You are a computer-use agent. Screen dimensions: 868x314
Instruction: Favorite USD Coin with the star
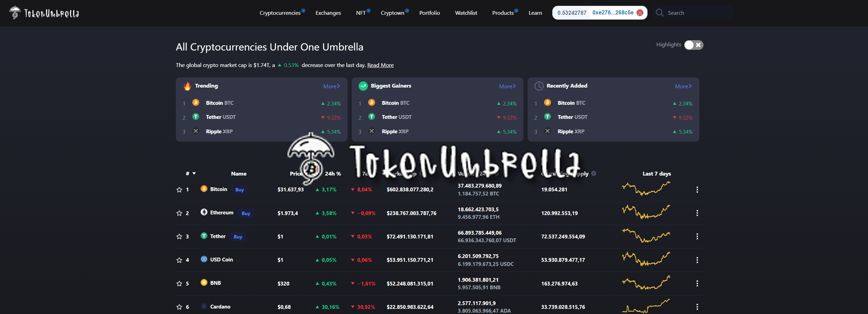[x=179, y=260]
